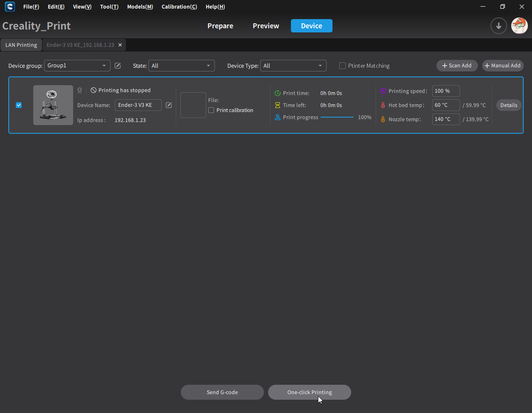This screenshot has height=413, width=532.
Task: Click the IP address 192.168.1.23 text
Action: point(130,120)
